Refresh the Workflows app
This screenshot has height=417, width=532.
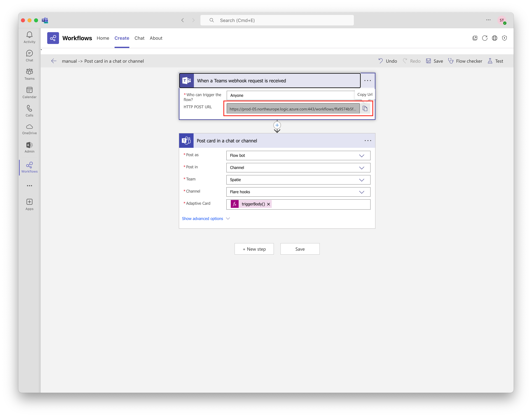tap(485, 38)
